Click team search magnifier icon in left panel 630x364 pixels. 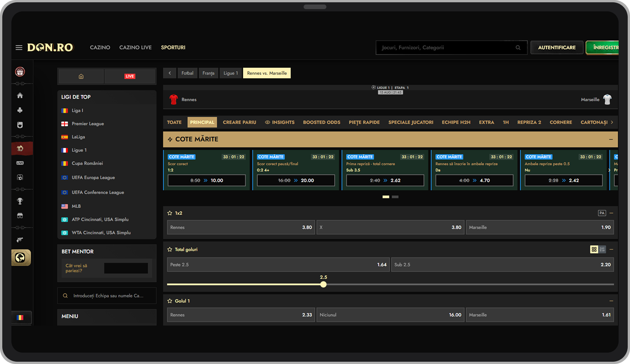pyautogui.click(x=65, y=296)
